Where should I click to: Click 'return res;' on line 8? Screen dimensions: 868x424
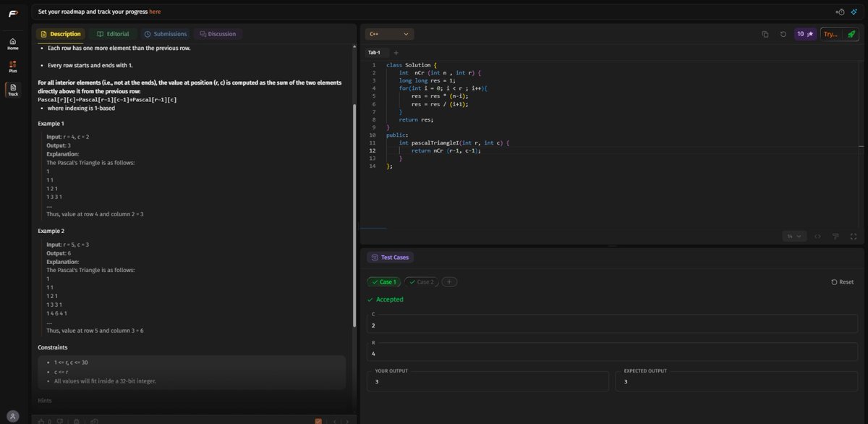[x=416, y=120]
